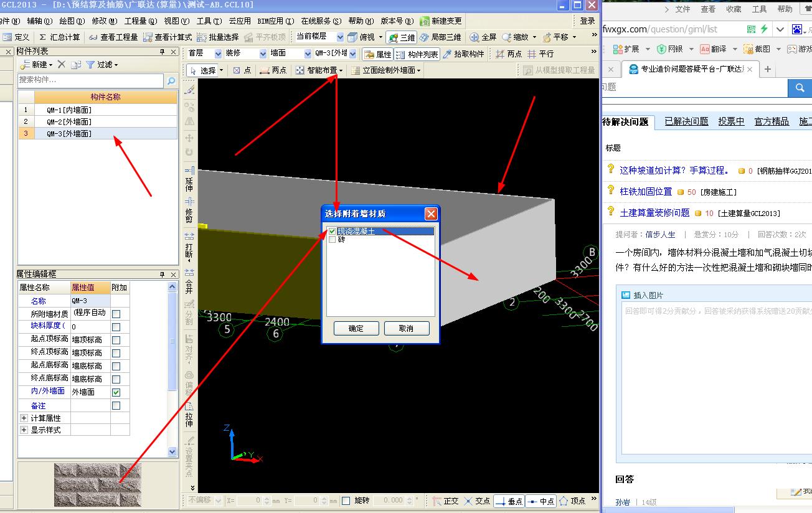The image size is (812, 513).
Task: Open question 柱铁加固位置 link
Action: pyautogui.click(x=646, y=191)
